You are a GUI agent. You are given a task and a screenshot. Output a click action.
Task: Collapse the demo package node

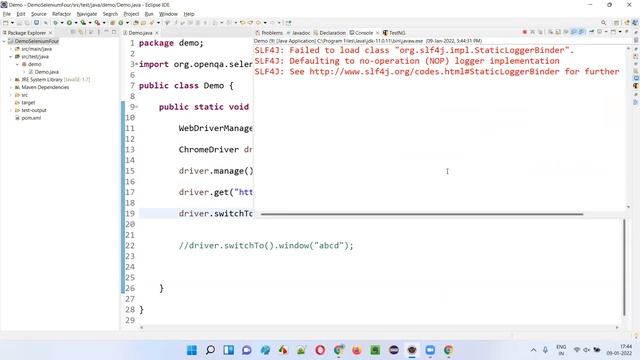(x=18, y=64)
